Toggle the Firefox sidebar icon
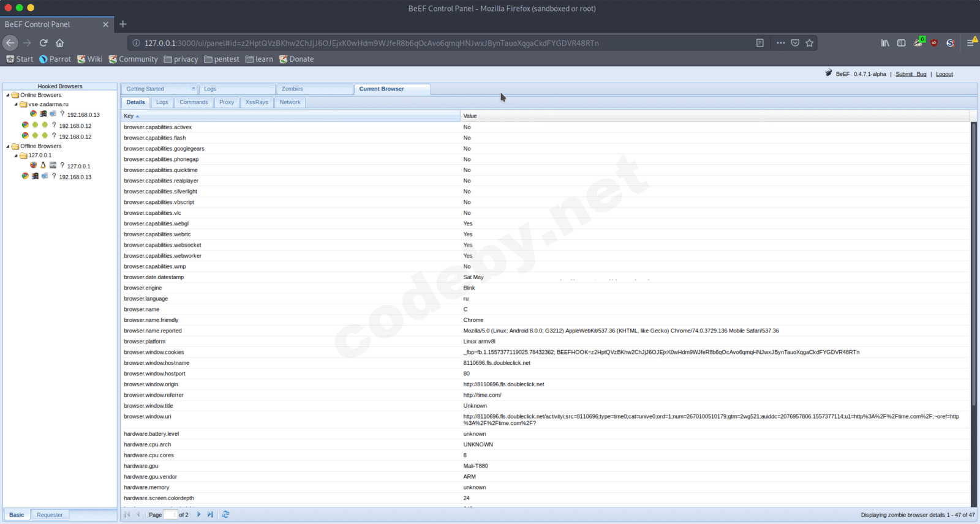 click(901, 43)
